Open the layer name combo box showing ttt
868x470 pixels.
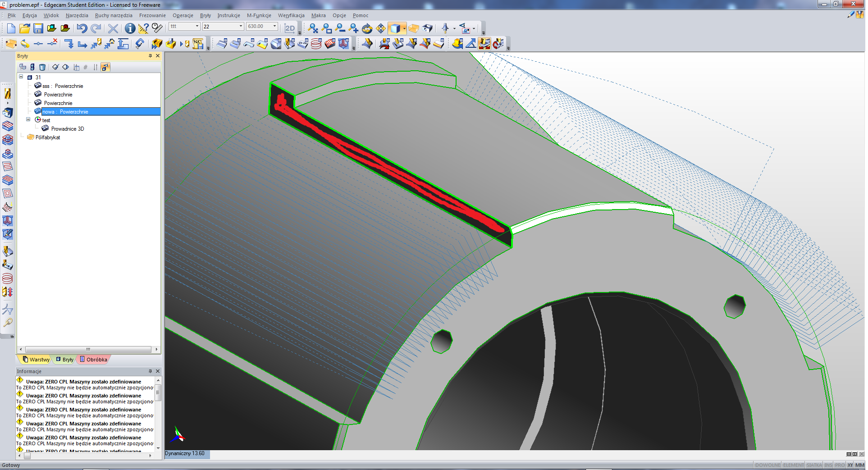pos(184,27)
